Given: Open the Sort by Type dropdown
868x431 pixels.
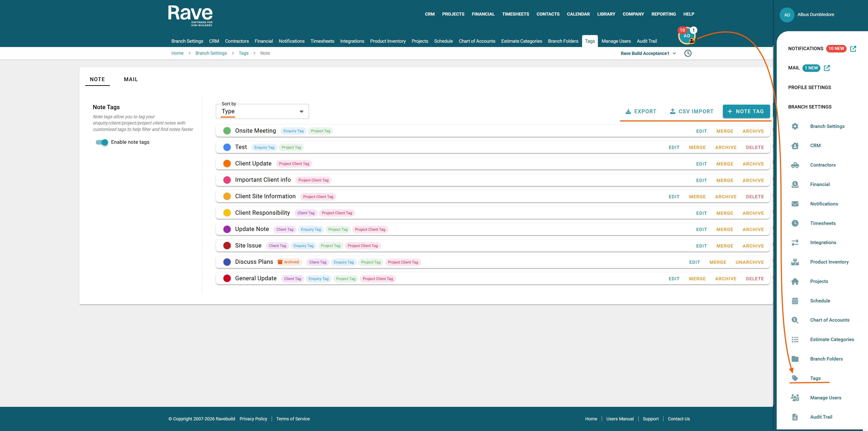Looking at the screenshot, I should (x=262, y=112).
